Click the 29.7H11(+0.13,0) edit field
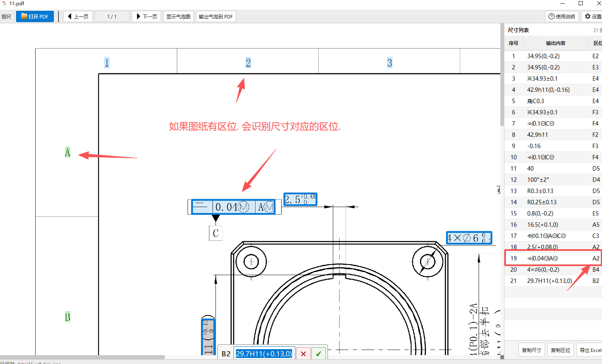The width and height of the screenshot is (602, 364). [265, 354]
